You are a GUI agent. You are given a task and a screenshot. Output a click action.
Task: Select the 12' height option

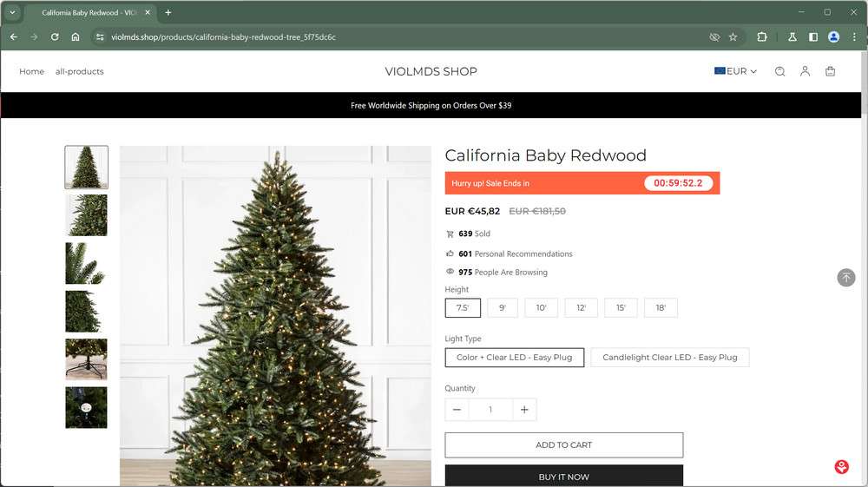581,307
